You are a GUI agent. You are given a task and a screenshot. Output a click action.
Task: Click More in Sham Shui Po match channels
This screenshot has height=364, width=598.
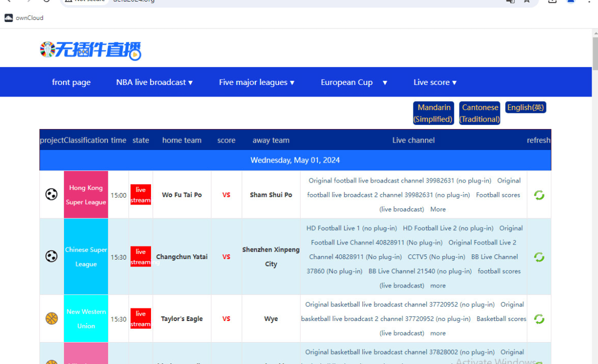(x=438, y=209)
